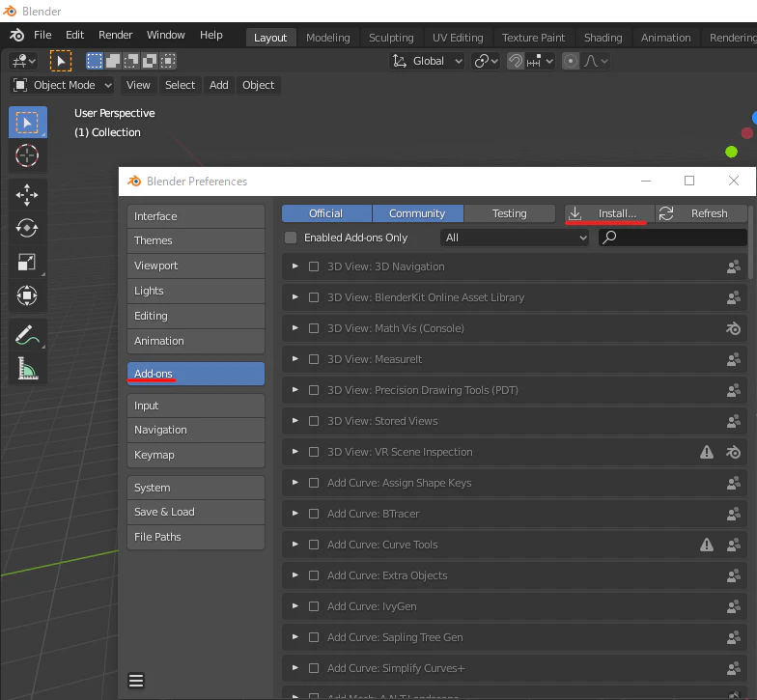Check Enabled Add-ons Only box
757x700 pixels.
click(x=291, y=238)
